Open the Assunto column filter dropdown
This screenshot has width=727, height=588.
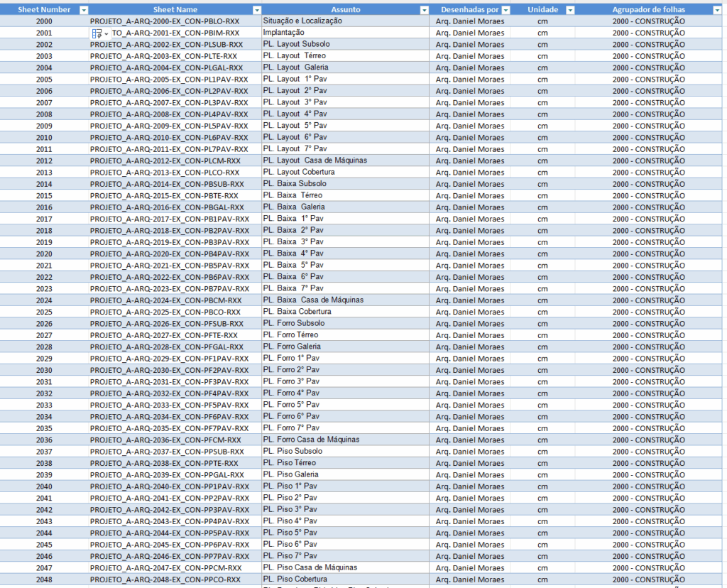tap(425, 10)
